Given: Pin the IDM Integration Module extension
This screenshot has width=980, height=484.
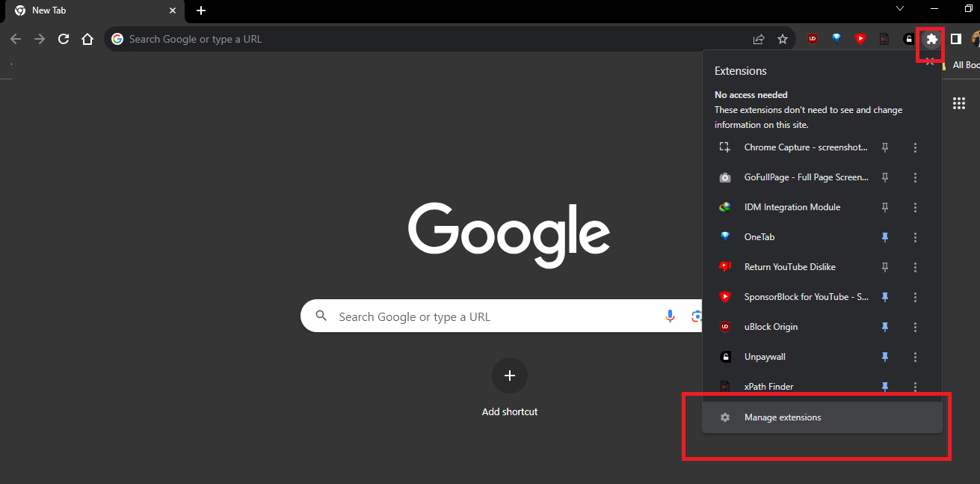Looking at the screenshot, I should (885, 207).
